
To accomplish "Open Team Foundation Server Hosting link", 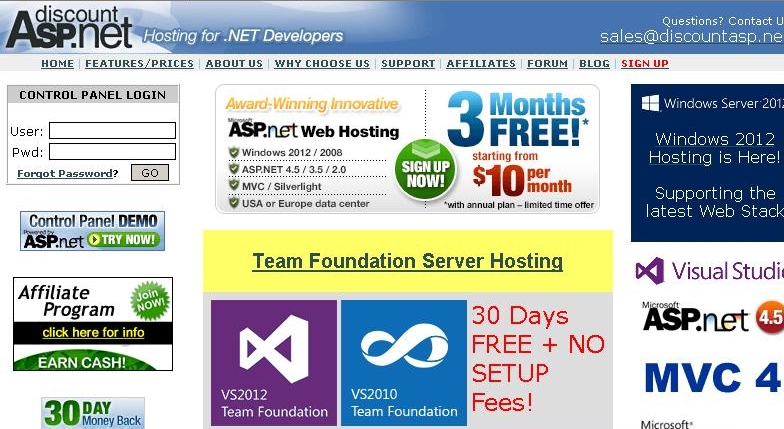I will click(408, 261).
